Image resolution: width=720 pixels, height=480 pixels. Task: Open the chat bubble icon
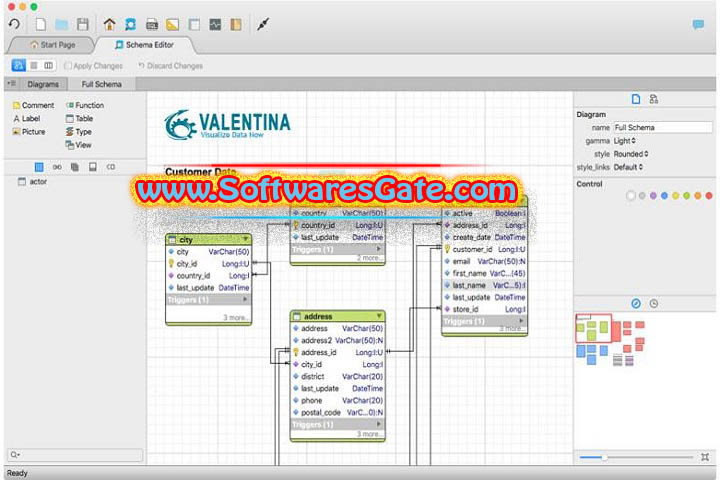coord(698,24)
